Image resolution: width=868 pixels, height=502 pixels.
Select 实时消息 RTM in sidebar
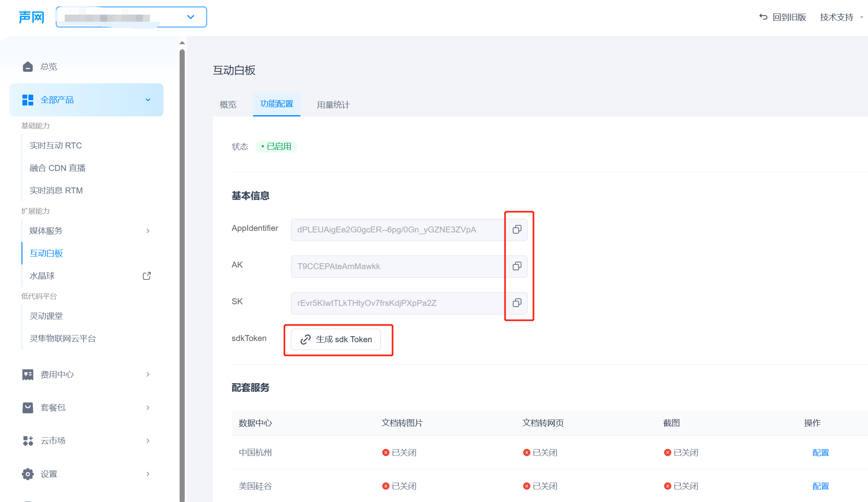[x=56, y=191]
